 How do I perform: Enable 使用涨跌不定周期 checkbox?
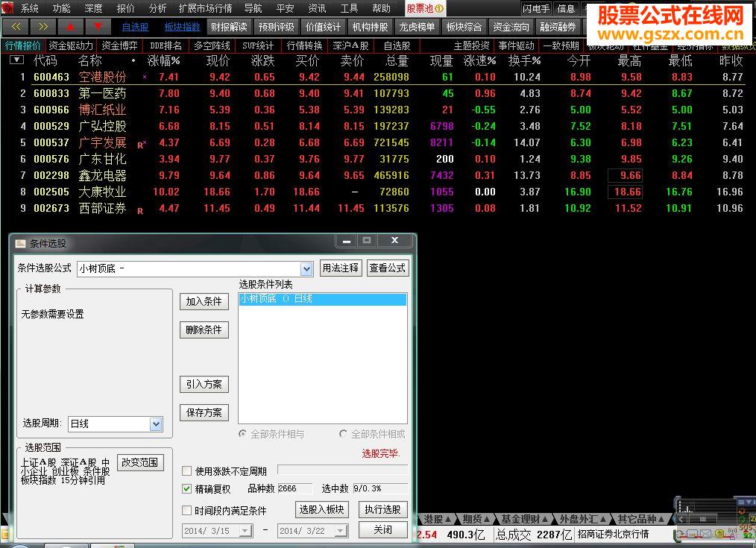[186, 471]
